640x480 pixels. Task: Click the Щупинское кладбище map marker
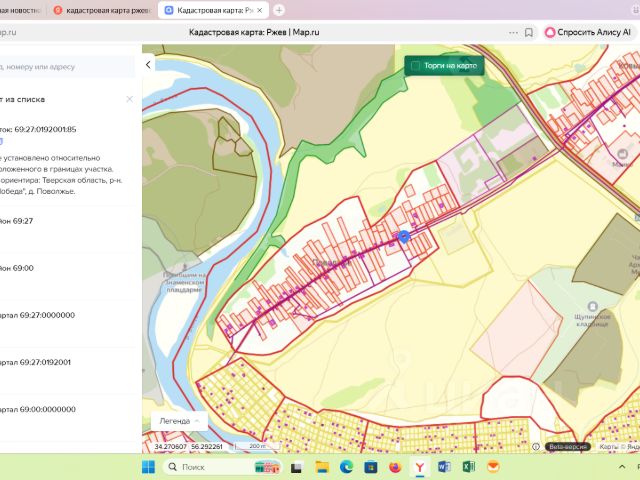[x=593, y=306]
